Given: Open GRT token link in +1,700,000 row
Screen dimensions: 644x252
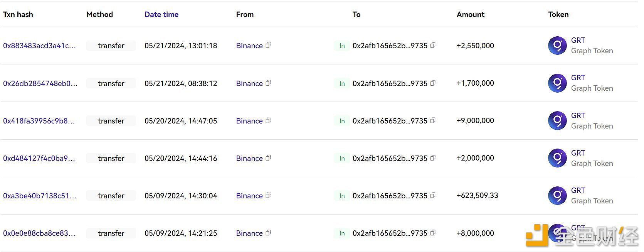Looking at the screenshot, I should tap(578, 78).
